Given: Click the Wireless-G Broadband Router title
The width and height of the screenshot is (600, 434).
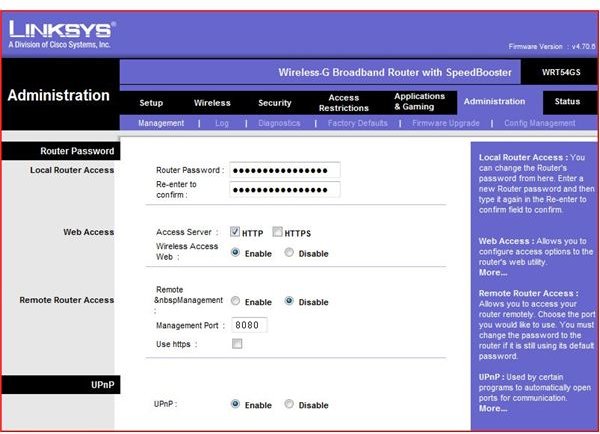Looking at the screenshot, I should pyautogui.click(x=395, y=72).
